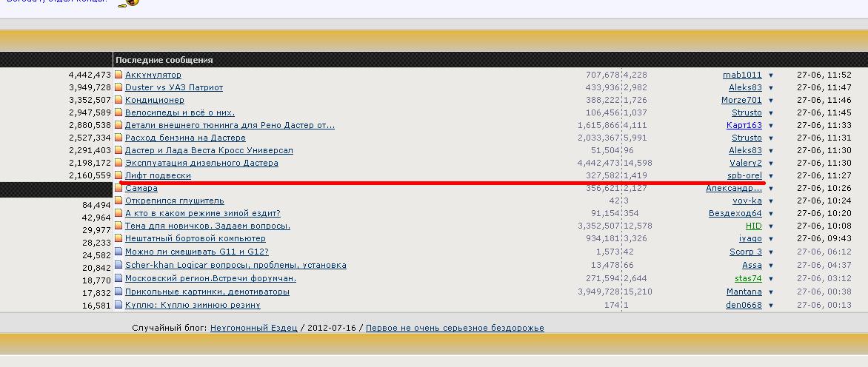View the profile of user spb-orel
Viewport: 868px width, 367px height.
tap(744, 176)
